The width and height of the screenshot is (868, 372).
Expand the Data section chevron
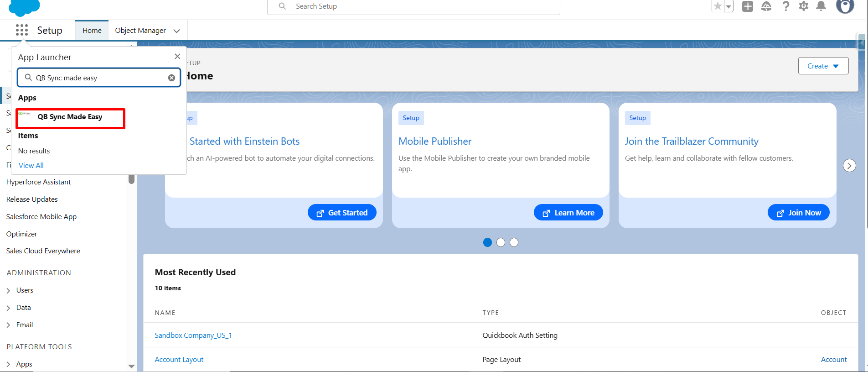point(9,308)
